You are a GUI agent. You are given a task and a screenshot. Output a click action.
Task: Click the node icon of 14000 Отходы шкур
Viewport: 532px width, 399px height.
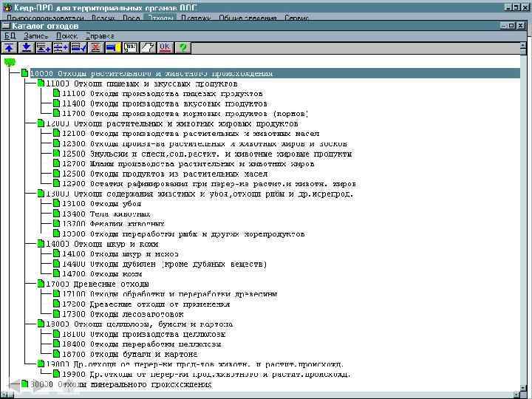tap(41, 244)
